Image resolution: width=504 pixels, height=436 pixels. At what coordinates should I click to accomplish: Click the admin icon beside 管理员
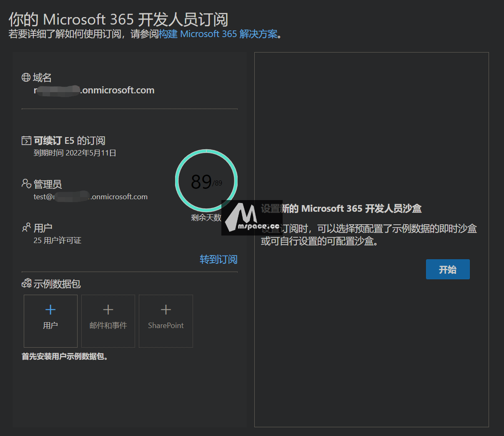(26, 184)
